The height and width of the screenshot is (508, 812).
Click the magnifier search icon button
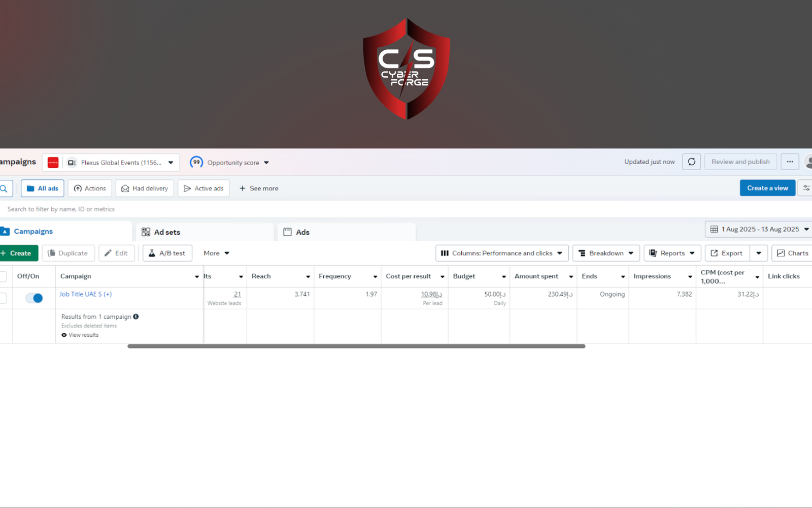[5, 188]
